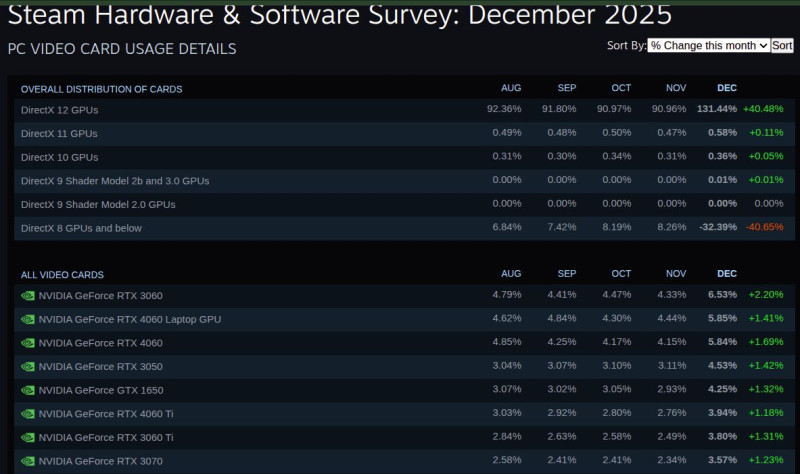
Task: Click the +2.20% change for RTX 3060
Action: [766, 295]
